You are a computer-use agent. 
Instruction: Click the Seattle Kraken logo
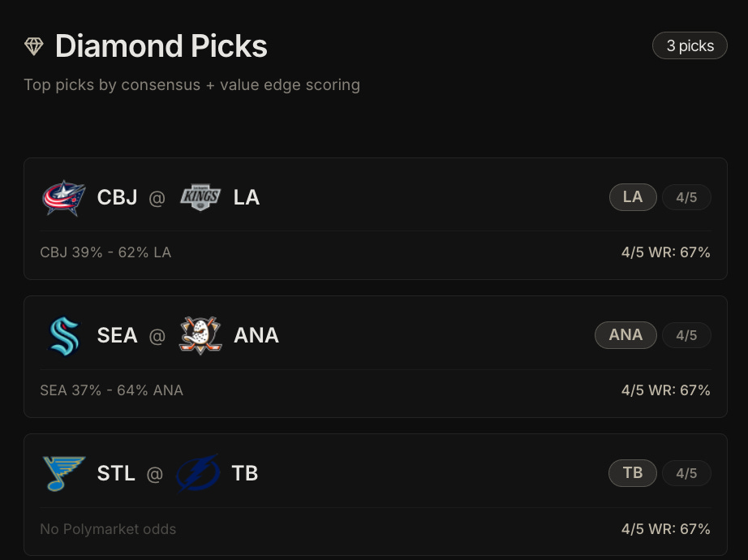tap(63, 336)
